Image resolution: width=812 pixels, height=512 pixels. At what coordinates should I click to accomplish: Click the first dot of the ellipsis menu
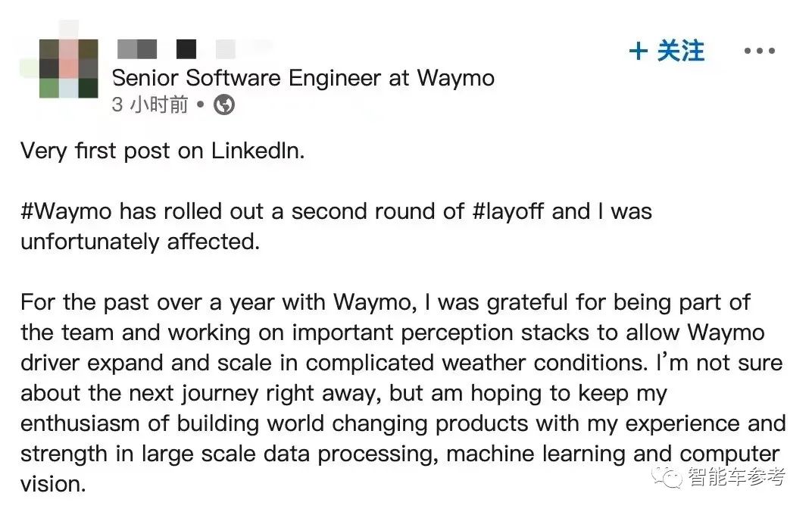point(747,51)
